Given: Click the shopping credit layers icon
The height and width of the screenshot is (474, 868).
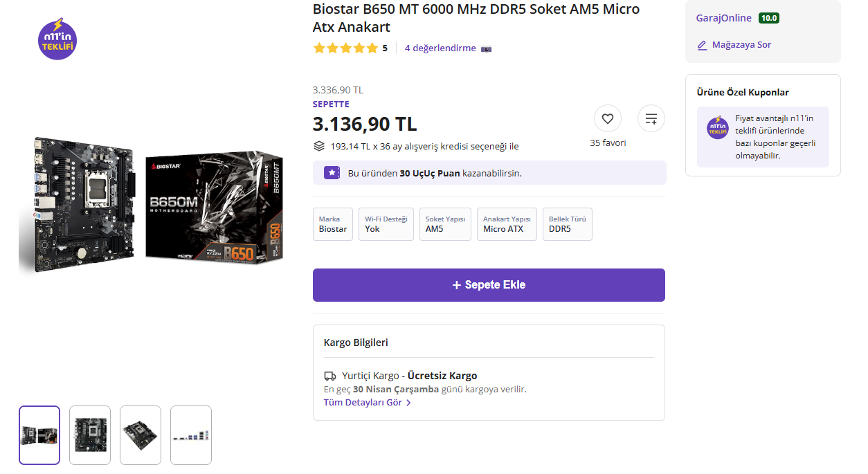Looking at the screenshot, I should click(319, 146).
